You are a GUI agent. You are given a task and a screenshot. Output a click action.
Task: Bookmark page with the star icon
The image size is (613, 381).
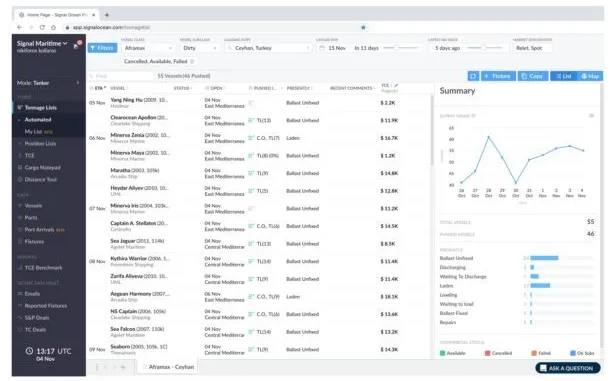point(363,27)
